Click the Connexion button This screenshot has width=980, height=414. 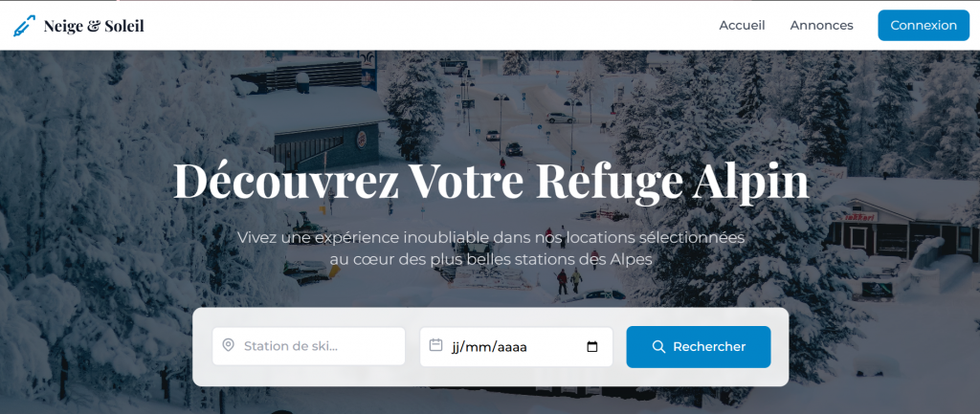pos(924,26)
